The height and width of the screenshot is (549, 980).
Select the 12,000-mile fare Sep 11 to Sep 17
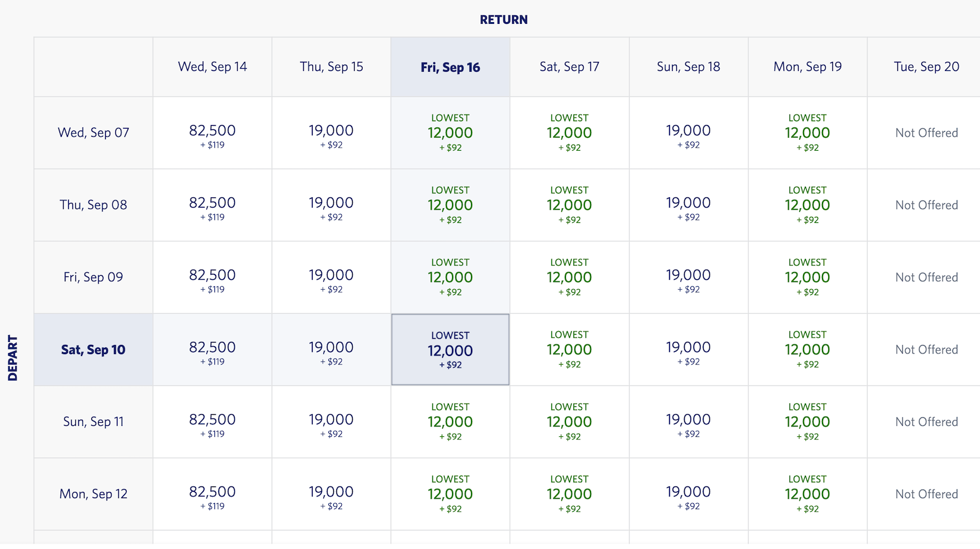[x=569, y=422]
